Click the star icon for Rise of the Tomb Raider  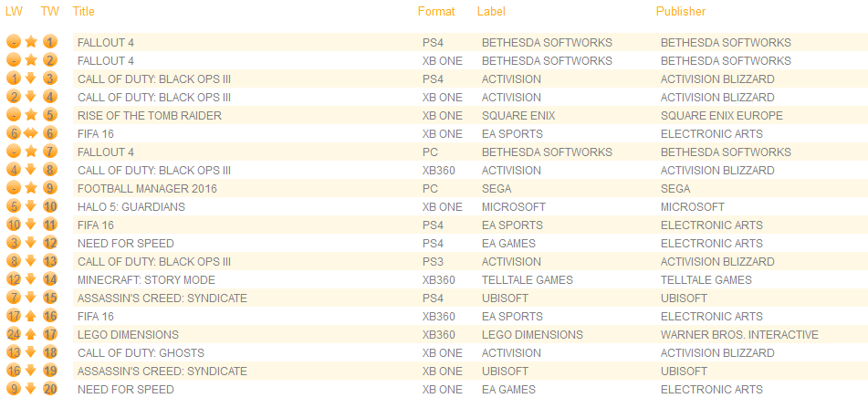point(31,115)
